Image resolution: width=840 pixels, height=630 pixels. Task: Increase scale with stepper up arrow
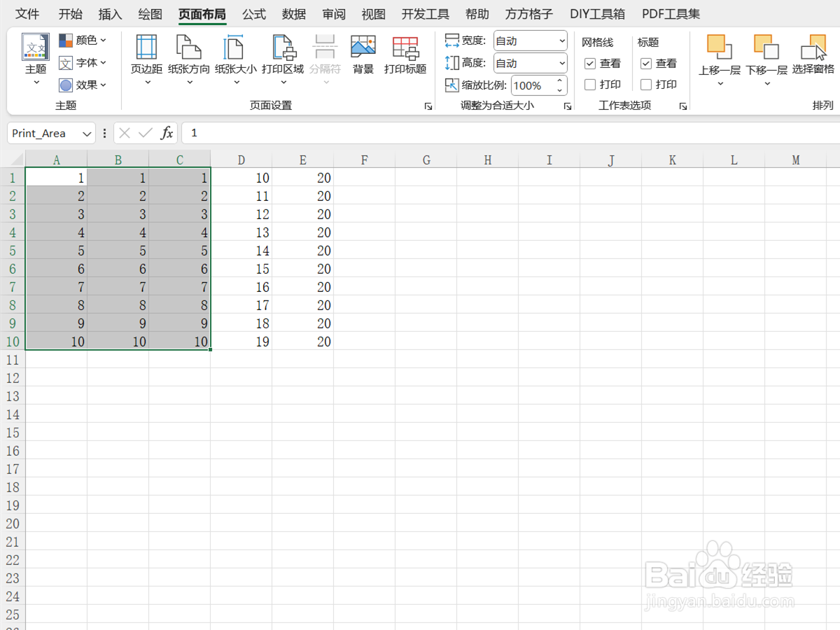tap(559, 81)
